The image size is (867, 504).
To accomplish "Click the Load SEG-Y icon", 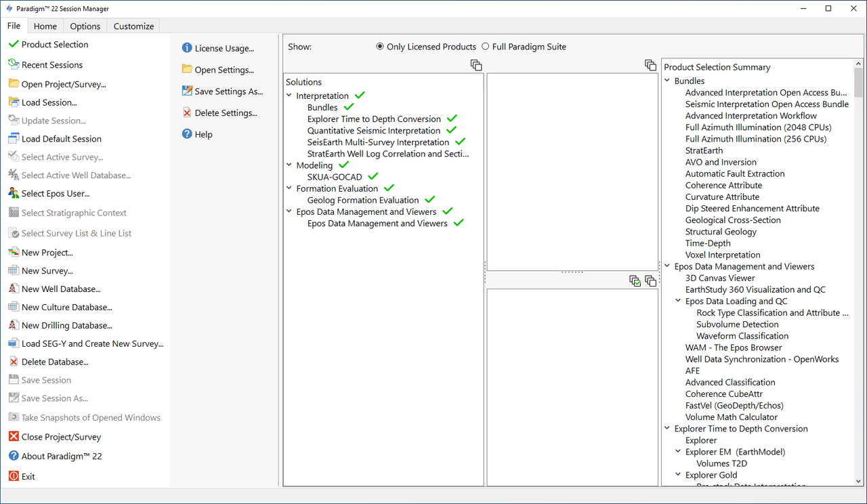I will 14,343.
